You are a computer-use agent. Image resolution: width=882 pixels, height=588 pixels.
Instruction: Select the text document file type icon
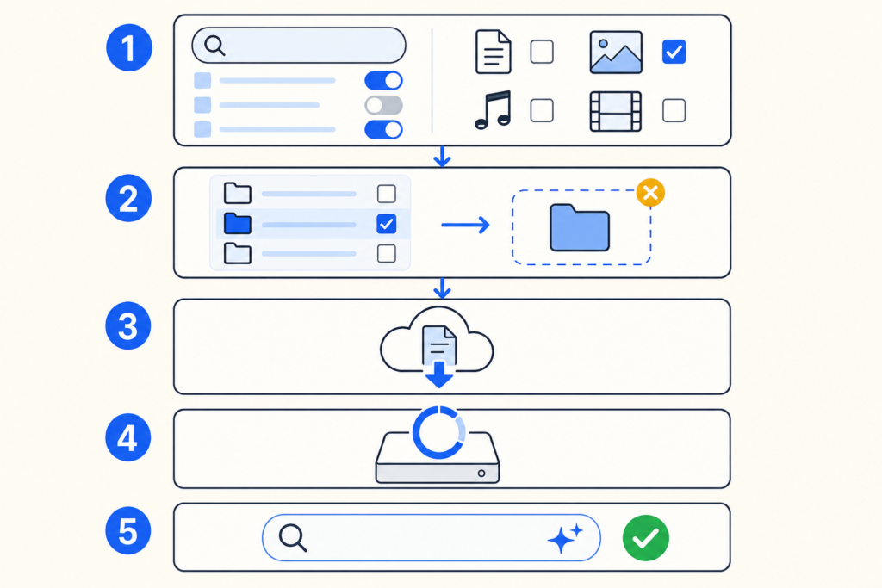pos(494,53)
